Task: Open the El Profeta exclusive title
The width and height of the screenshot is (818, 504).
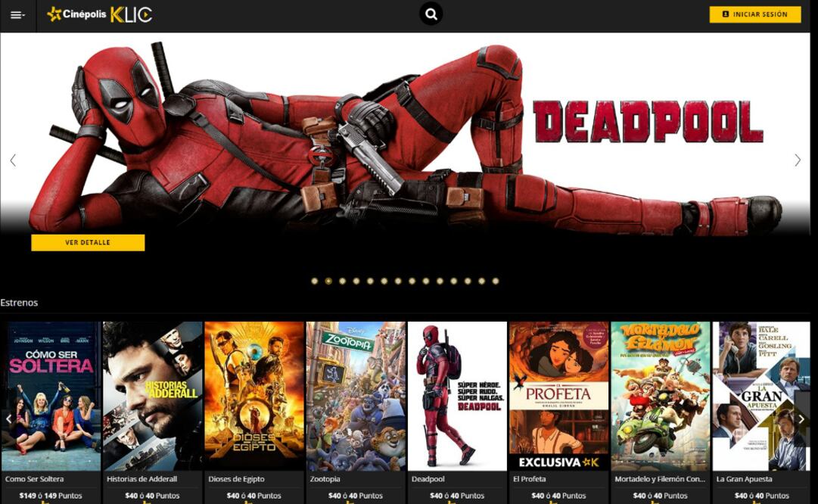Action: coord(558,392)
